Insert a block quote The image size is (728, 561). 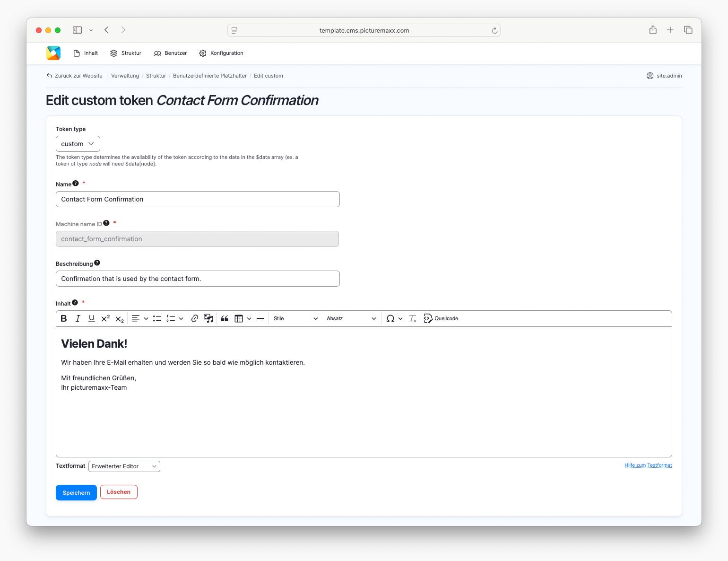click(x=225, y=319)
